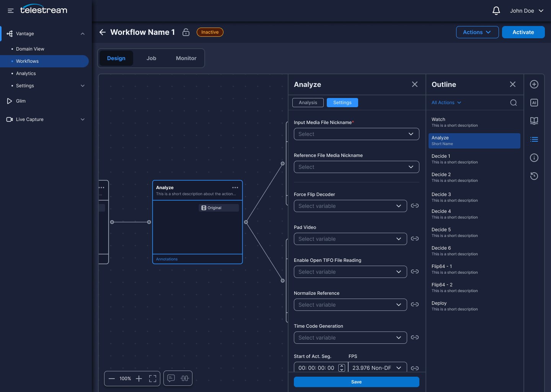Select the outline list icon in the right rail
This screenshot has height=392, width=551.
click(534, 139)
